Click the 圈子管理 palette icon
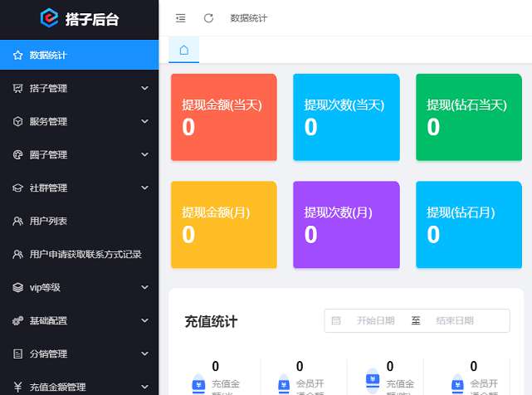 coord(17,154)
